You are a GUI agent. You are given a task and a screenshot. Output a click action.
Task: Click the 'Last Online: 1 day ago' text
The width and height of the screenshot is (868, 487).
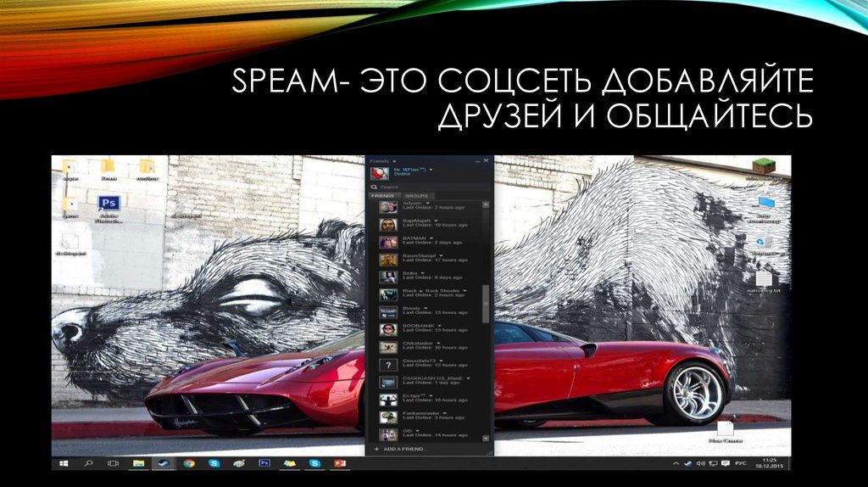[431, 383]
